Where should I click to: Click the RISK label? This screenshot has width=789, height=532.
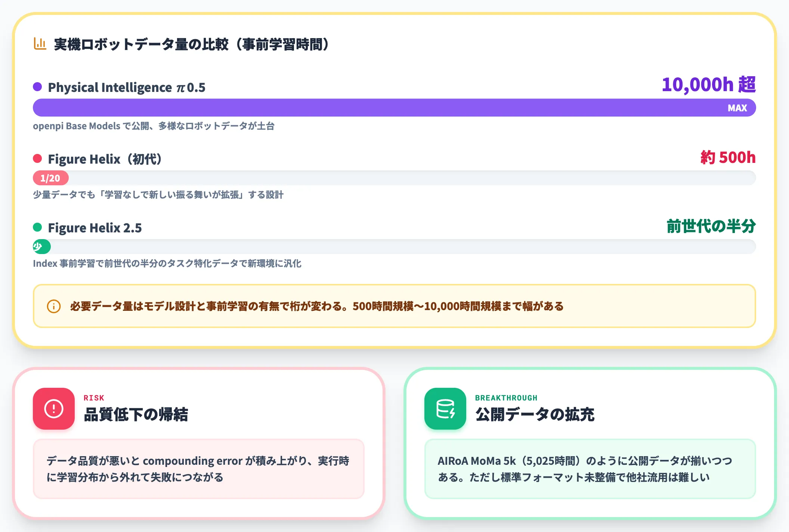pos(94,398)
